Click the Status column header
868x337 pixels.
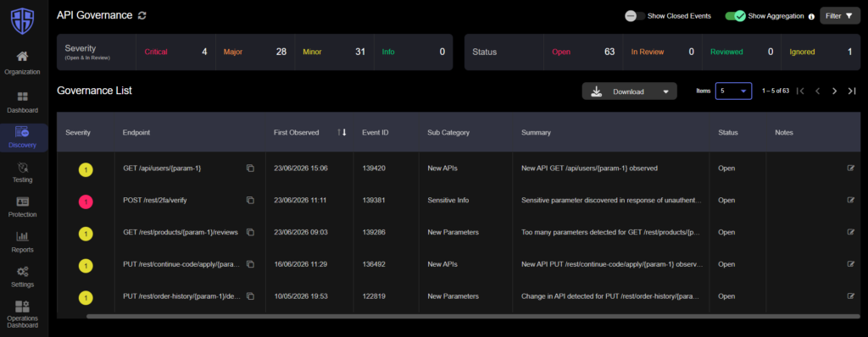[728, 133]
